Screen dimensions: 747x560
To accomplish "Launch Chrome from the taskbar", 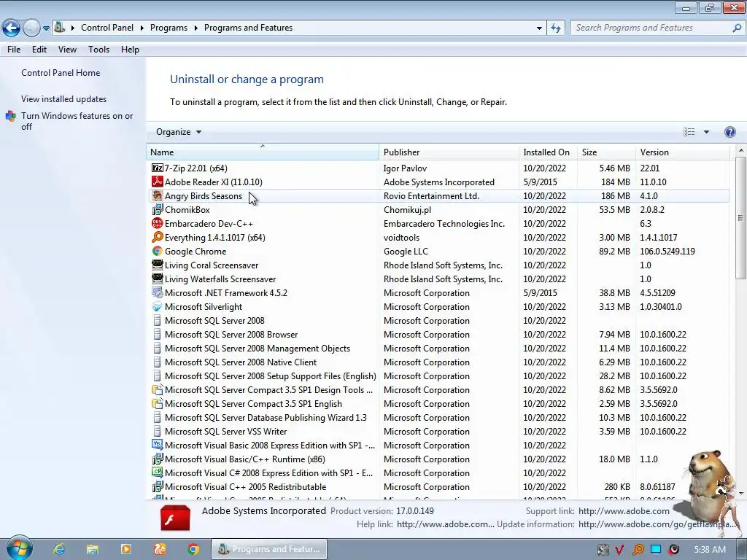I will pyautogui.click(x=193, y=549).
